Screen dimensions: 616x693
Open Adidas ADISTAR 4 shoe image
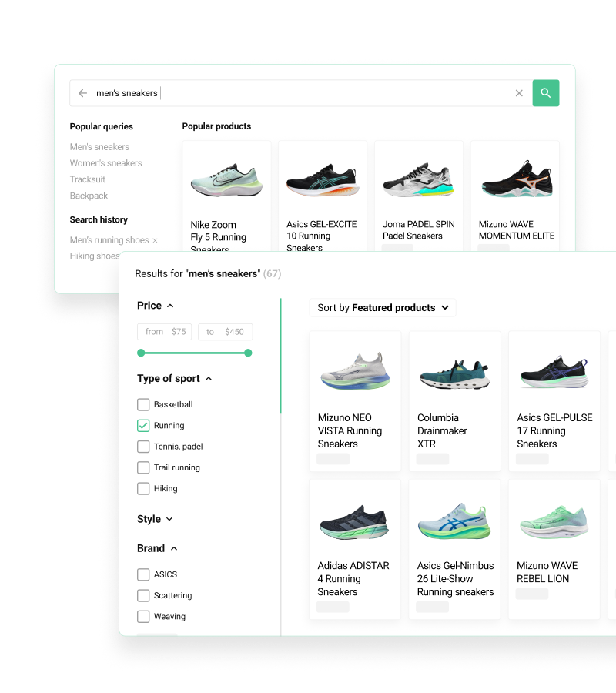(x=354, y=521)
